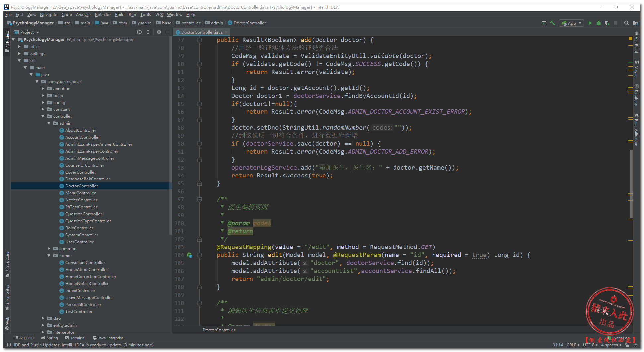This screenshot has width=644, height=352.
Task: Click Run with Coverage shield icon
Action: click(607, 23)
